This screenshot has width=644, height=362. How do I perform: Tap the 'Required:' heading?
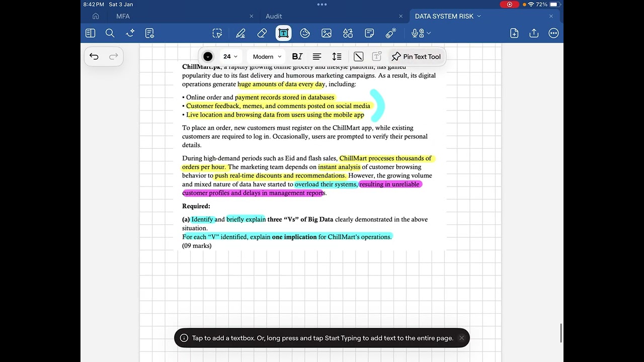pyautogui.click(x=196, y=206)
